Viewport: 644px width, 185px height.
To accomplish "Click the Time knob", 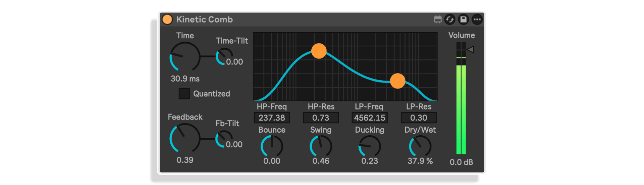I will [x=185, y=57].
